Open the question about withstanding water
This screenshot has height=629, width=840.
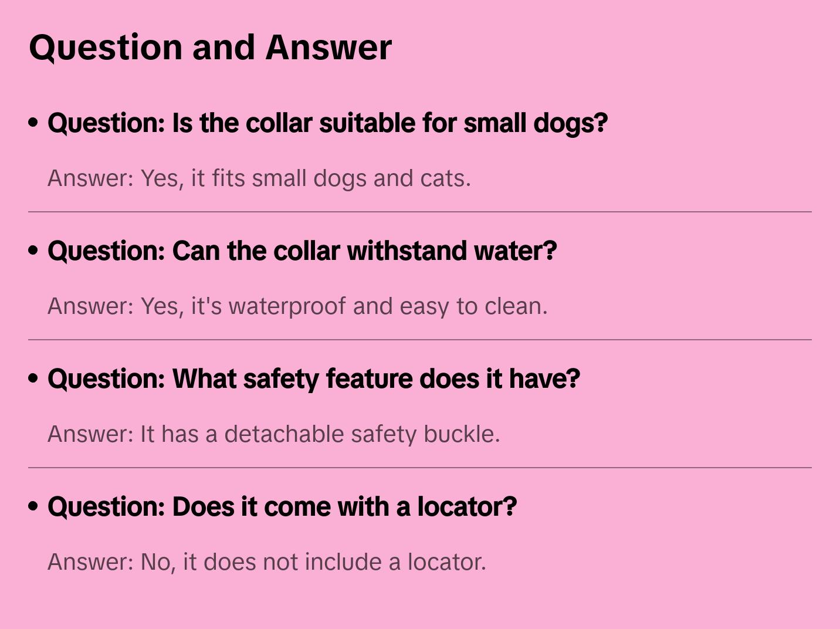(x=302, y=251)
